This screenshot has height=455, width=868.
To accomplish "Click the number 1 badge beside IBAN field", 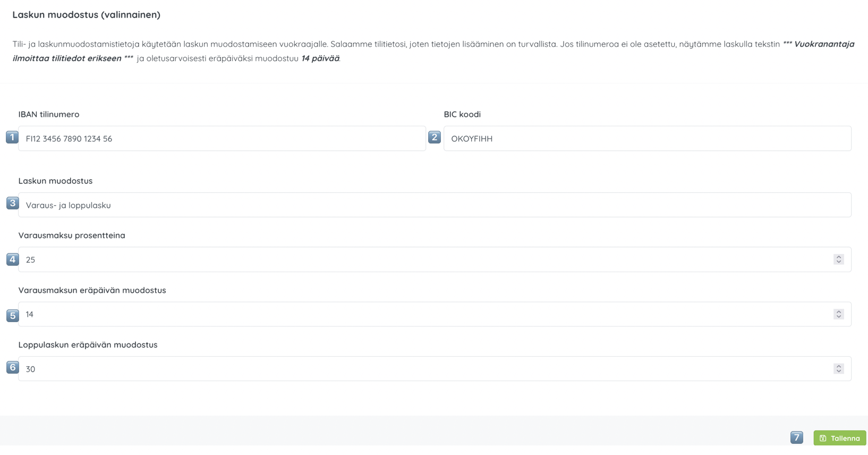I will 12,137.
